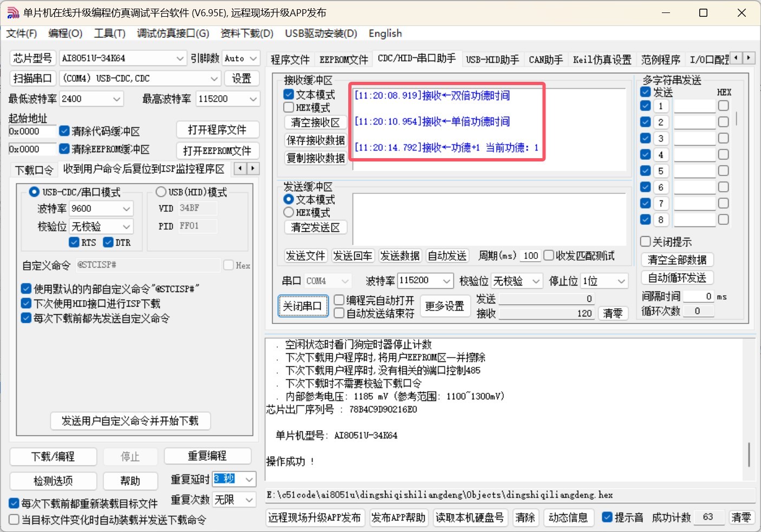Select USB-CDC/串口模式 radio button
The width and height of the screenshot is (761, 532).
pyautogui.click(x=34, y=192)
